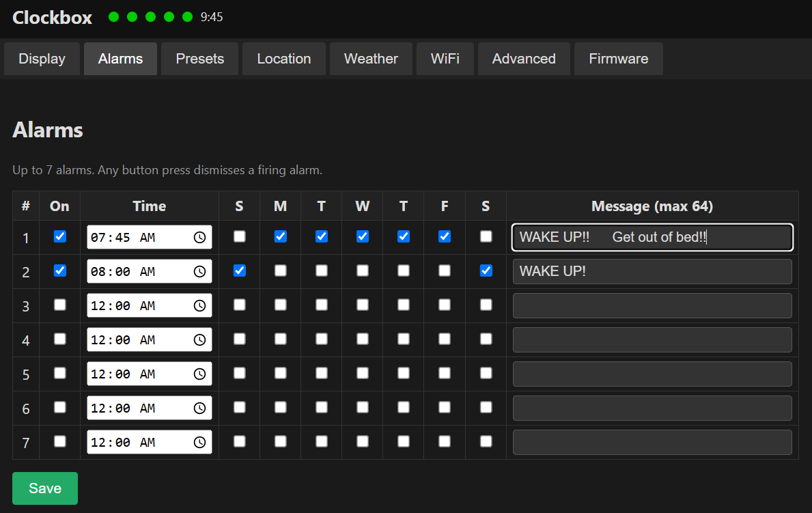
Task: Click the clock icon in alarm 7 row
Action: [x=200, y=443]
